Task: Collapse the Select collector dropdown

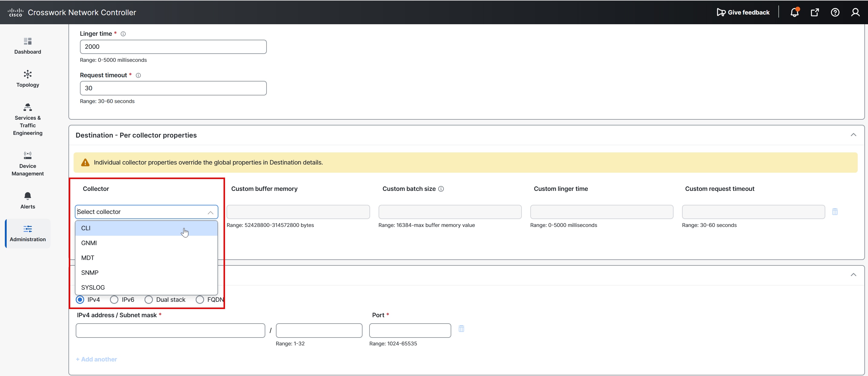Action: coord(210,212)
